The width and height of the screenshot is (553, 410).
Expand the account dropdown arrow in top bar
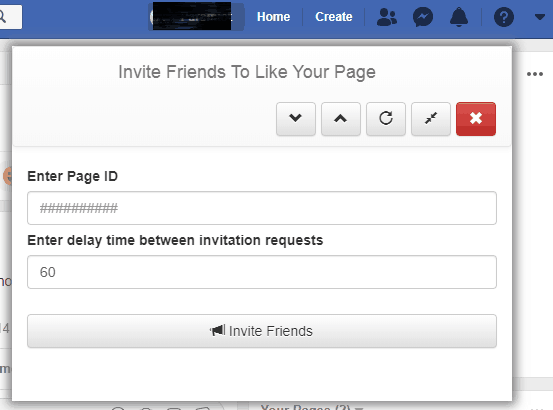pos(540,17)
